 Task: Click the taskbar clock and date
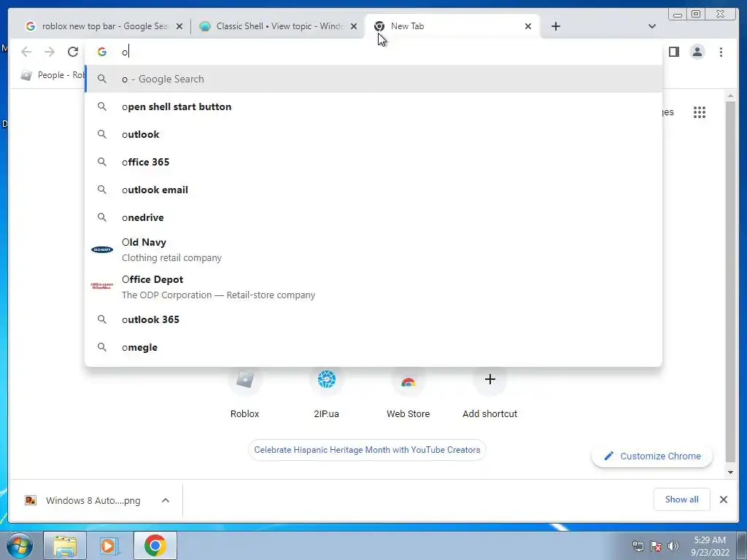pyautogui.click(x=710, y=546)
